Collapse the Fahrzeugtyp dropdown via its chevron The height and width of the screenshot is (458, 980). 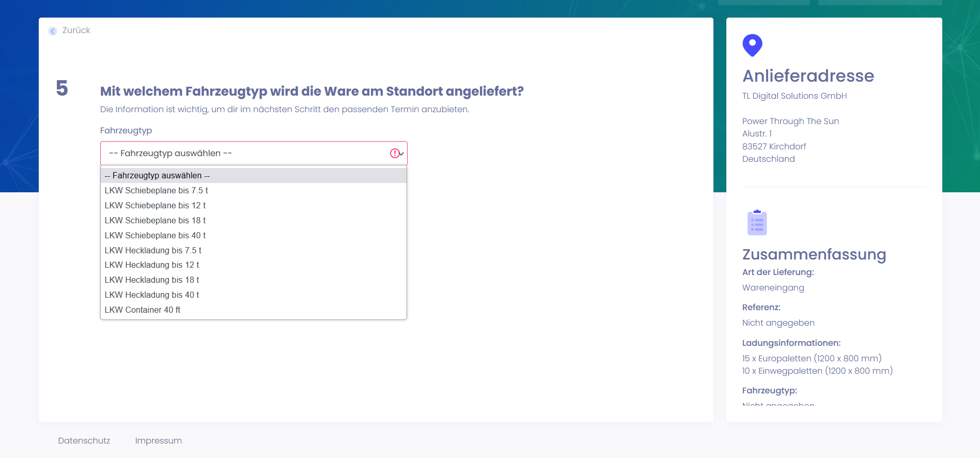click(x=401, y=154)
